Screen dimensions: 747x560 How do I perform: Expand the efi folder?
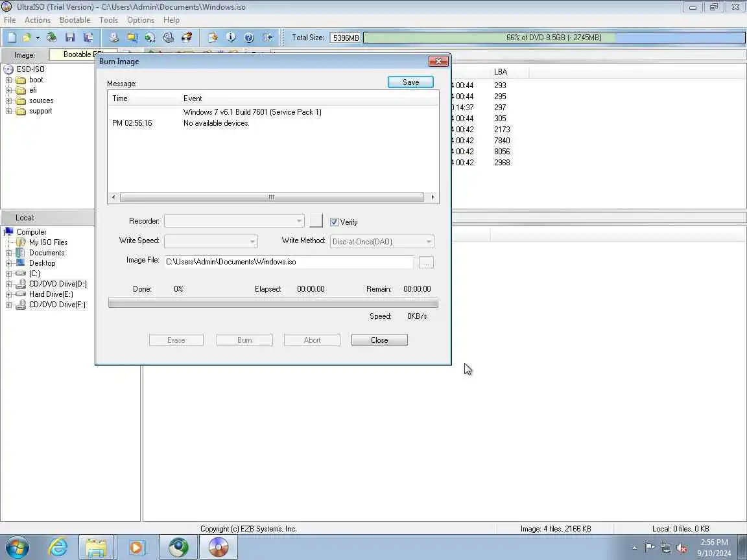[8, 91]
